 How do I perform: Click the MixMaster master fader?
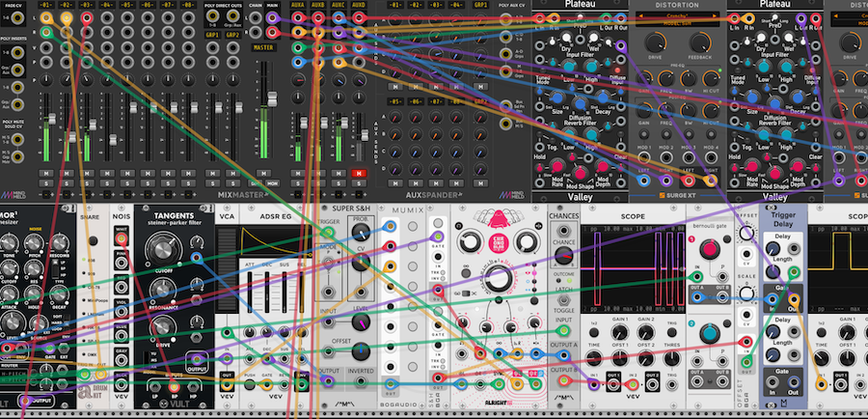(272, 99)
